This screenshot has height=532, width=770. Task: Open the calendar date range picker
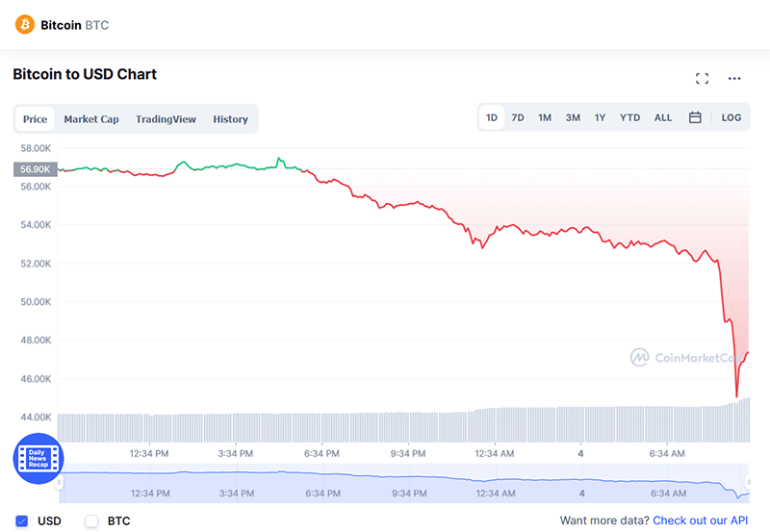coord(695,117)
